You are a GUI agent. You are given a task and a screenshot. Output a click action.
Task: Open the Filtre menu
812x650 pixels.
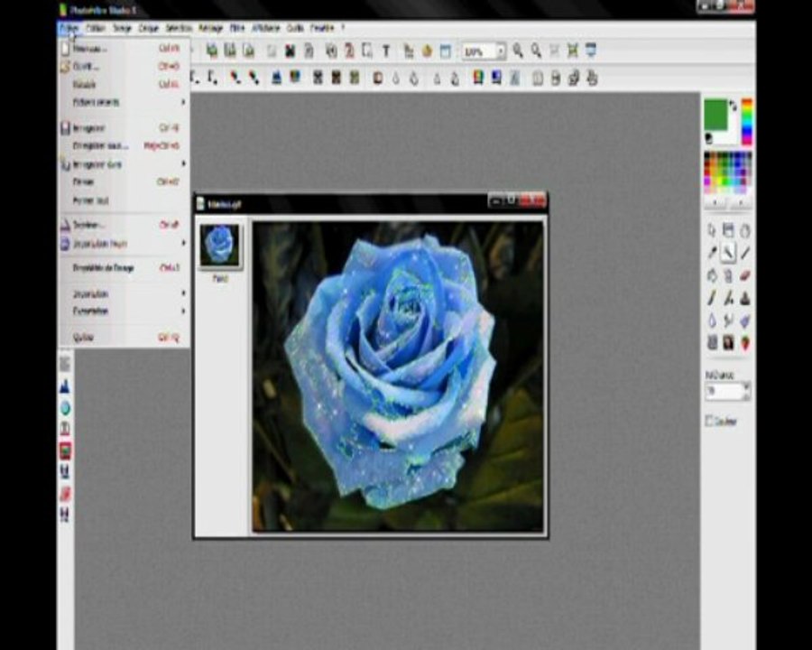[237, 28]
